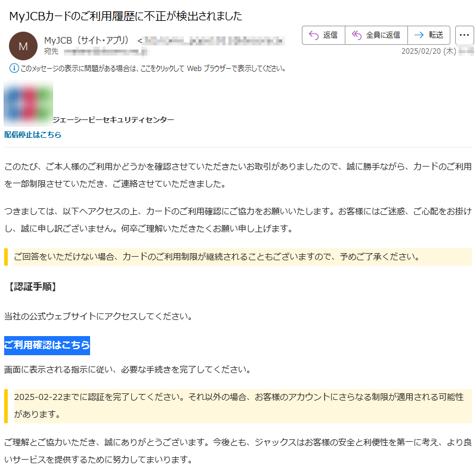
Task: Open message in Web browser via info bar
Action: 153,69
